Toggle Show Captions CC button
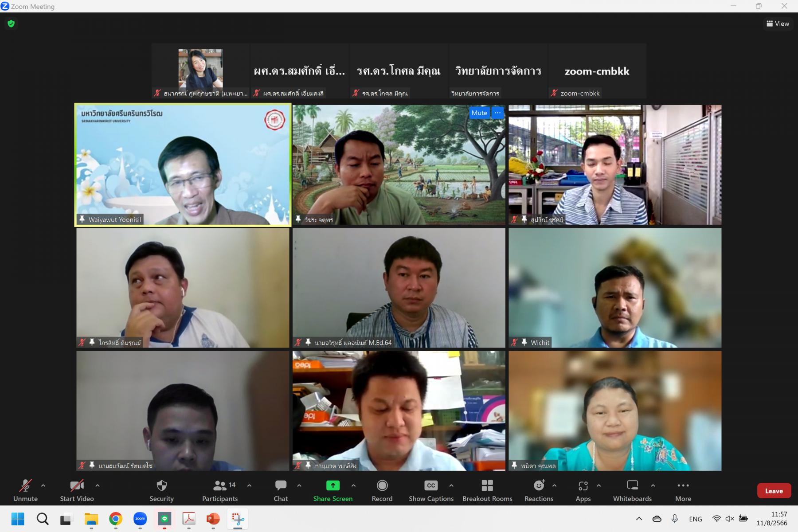The width and height of the screenshot is (798, 532). click(x=431, y=491)
